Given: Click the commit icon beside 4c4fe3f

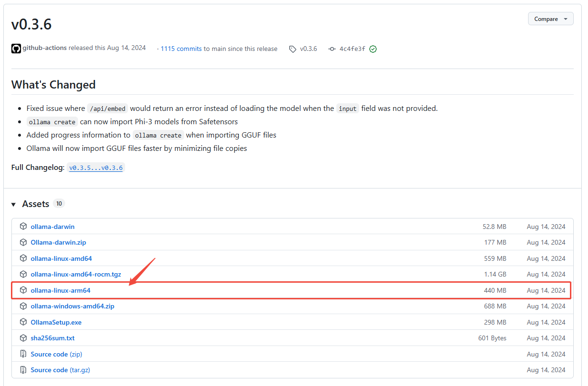Looking at the screenshot, I should (332, 49).
